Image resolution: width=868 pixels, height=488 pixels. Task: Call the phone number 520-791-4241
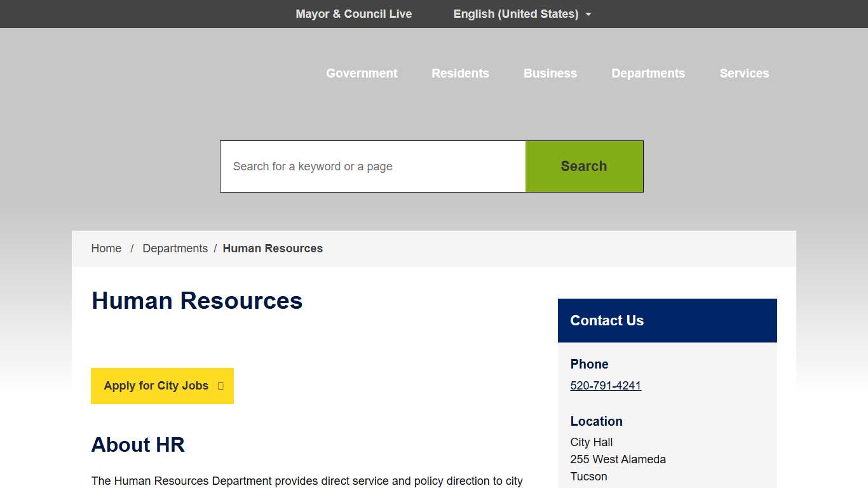point(605,386)
